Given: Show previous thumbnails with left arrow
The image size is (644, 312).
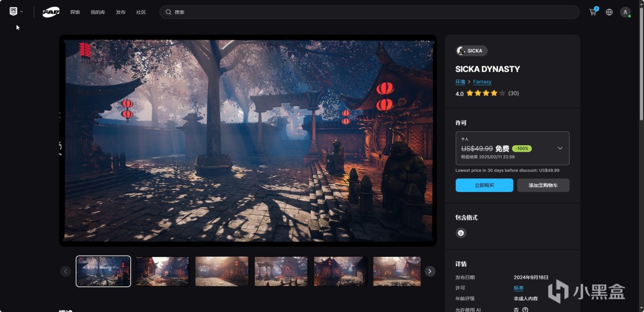Looking at the screenshot, I should tap(65, 271).
